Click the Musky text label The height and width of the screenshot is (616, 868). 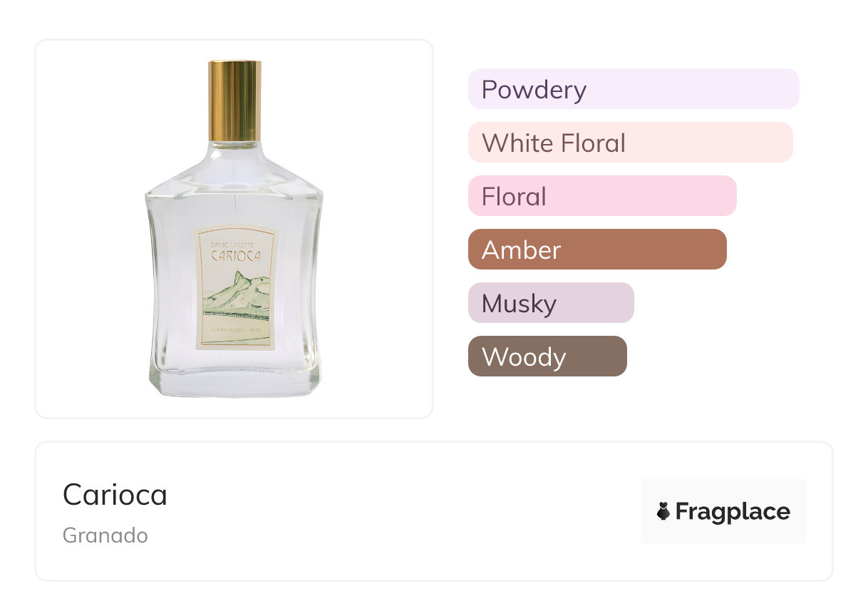(x=518, y=303)
